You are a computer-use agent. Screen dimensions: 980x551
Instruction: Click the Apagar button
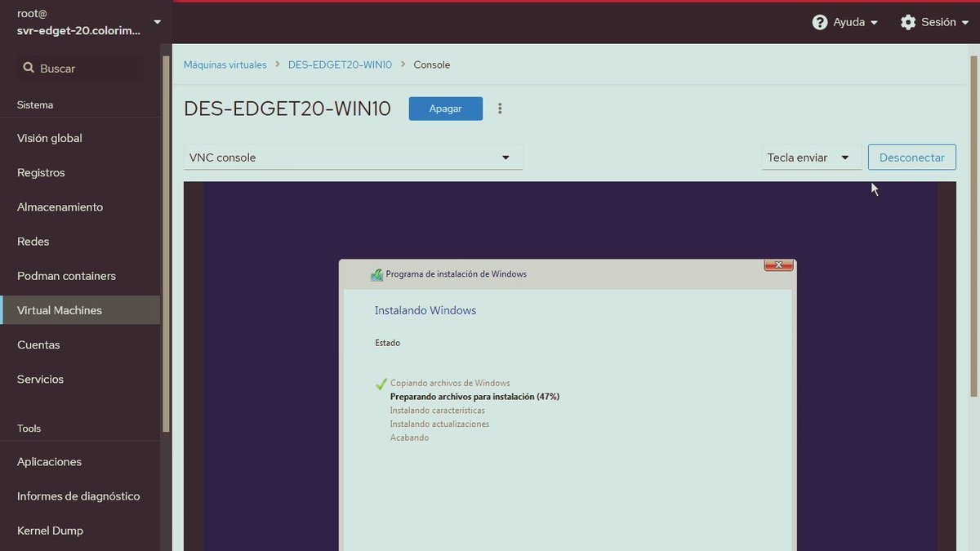445,109
